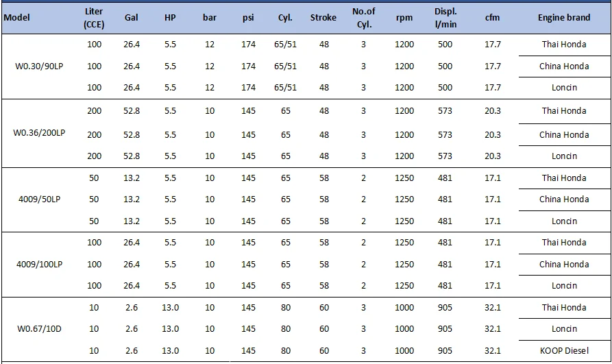Select the KOOP Diesel engine cell
Image resolution: width=612 pixels, height=364 pixels.
tap(563, 351)
